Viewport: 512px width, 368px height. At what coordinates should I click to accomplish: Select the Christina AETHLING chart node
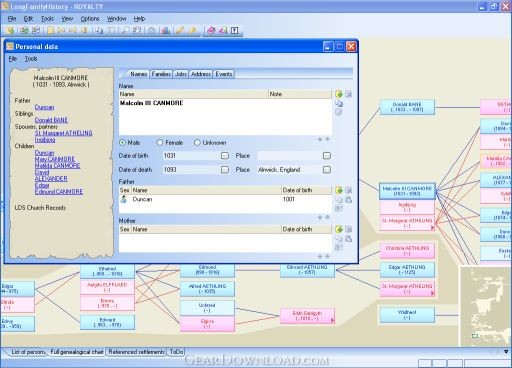tap(407, 251)
